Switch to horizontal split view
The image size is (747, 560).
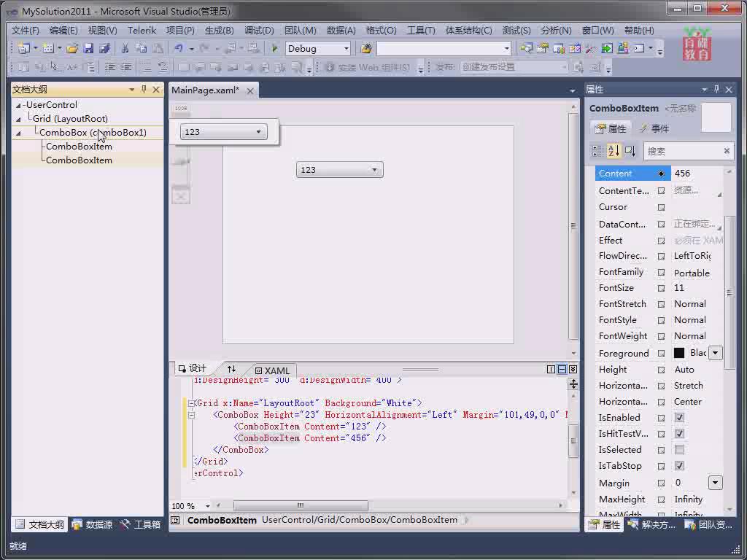tap(562, 369)
